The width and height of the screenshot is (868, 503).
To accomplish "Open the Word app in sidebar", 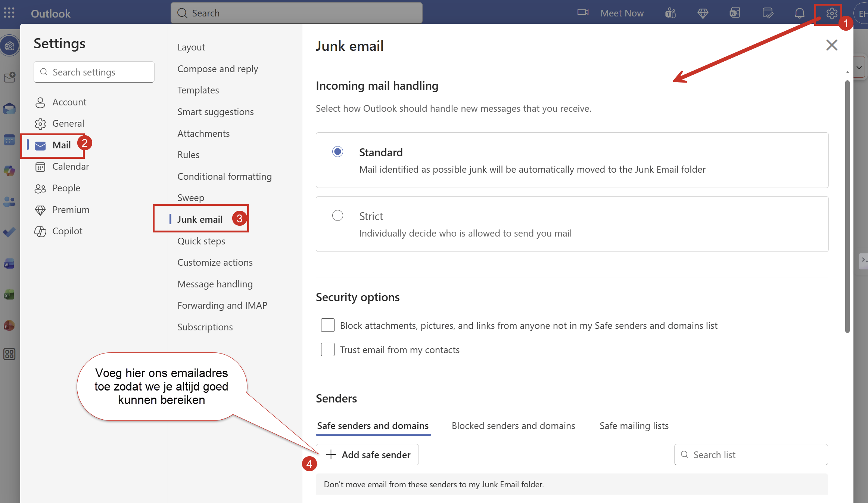I will (9, 264).
